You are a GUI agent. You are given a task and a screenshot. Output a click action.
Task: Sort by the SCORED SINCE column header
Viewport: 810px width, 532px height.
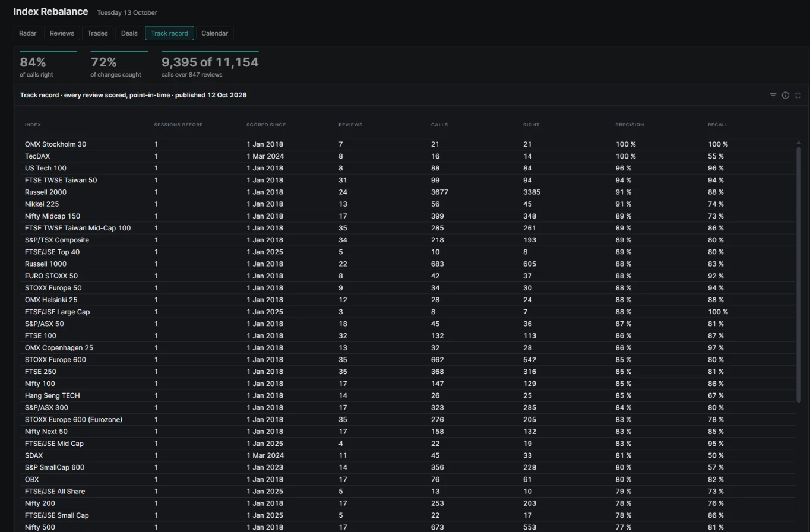266,125
